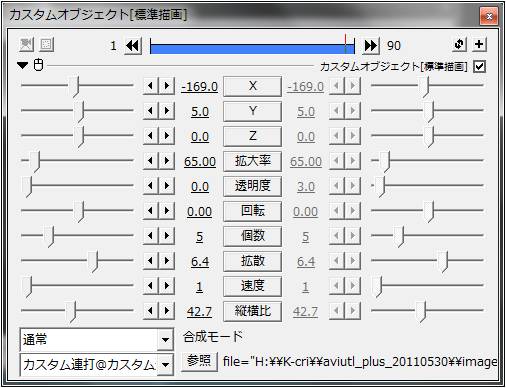Viewport: 506px width, 388px height.
Task: Click the left Y value 5.0
Action: (x=200, y=112)
